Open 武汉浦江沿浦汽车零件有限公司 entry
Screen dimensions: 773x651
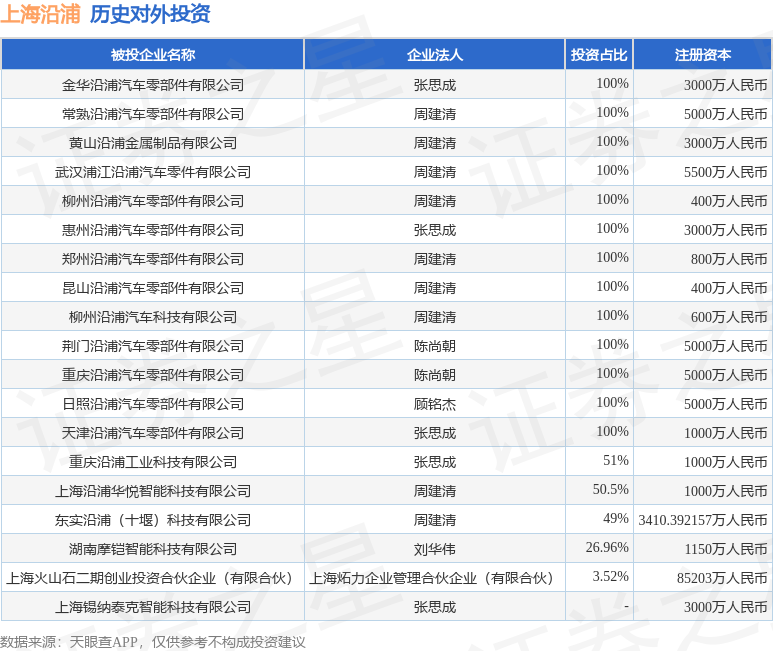(152, 172)
